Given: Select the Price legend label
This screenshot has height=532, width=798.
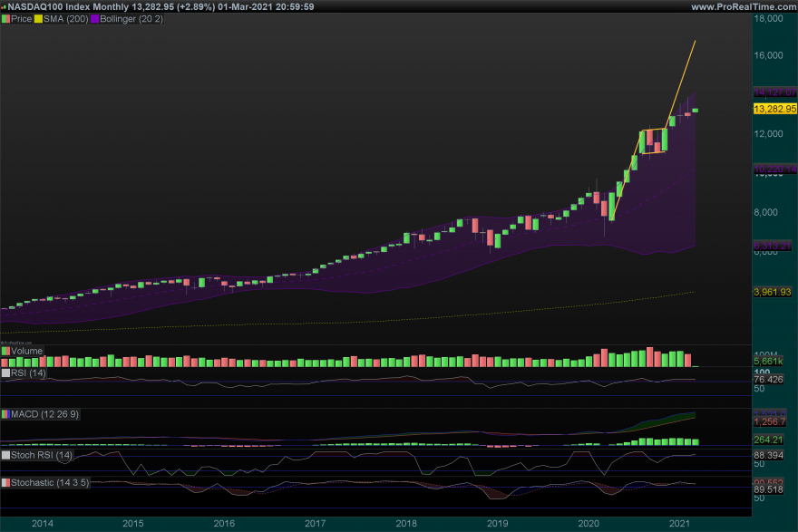Looking at the screenshot, I should tap(22, 19).
